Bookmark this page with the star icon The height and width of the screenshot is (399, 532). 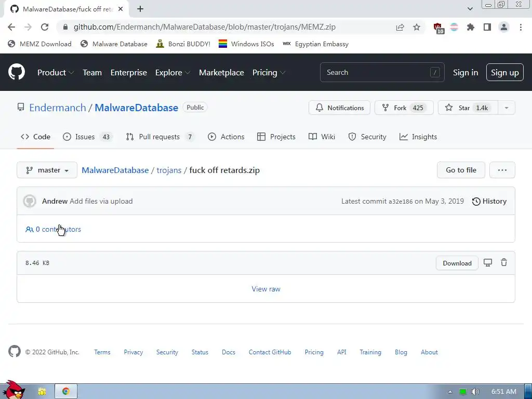click(x=417, y=27)
